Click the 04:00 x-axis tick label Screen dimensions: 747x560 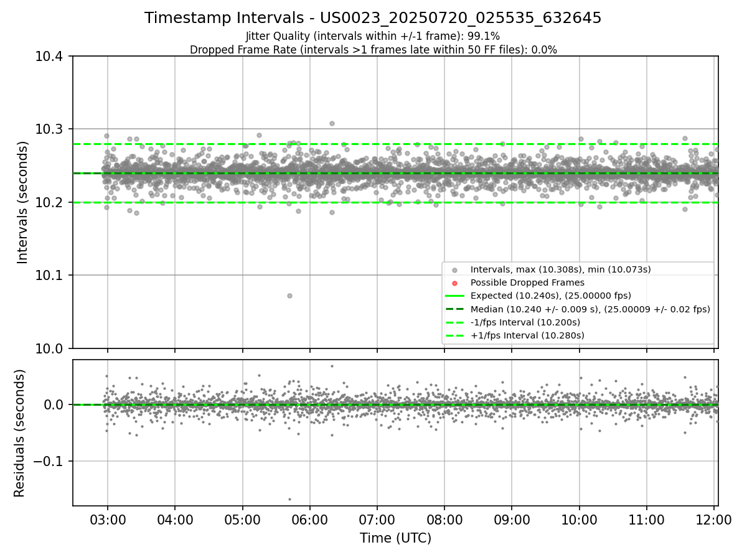[x=175, y=520]
